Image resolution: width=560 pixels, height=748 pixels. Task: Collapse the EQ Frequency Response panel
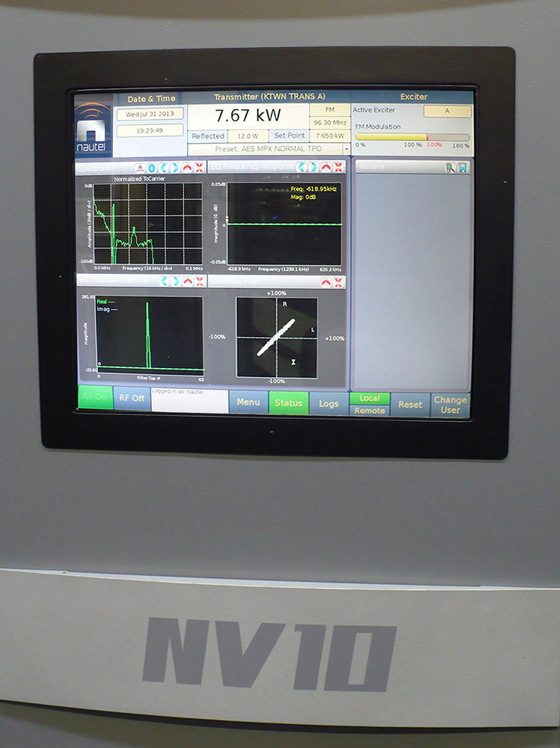click(326, 167)
